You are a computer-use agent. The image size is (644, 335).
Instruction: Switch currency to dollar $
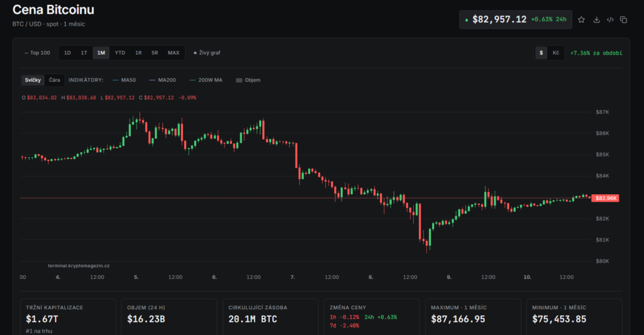pos(541,53)
